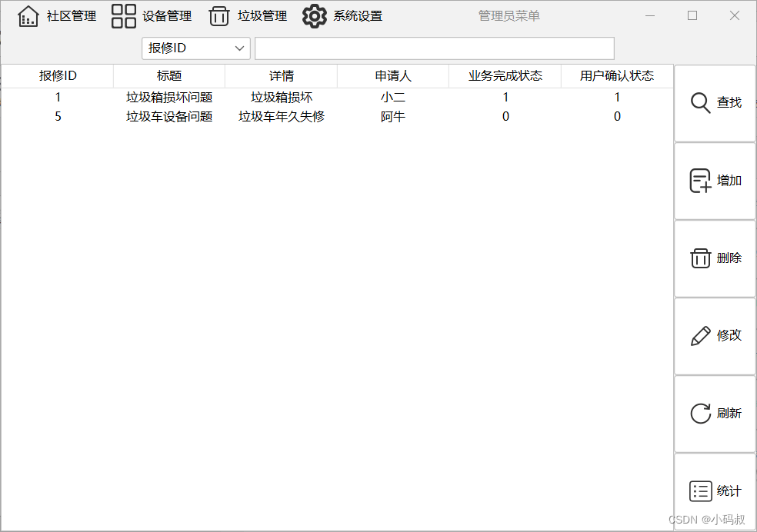Image resolution: width=757 pixels, height=532 pixels.
Task: Select the cell 垃圾车设备问题
Action: [x=169, y=117]
